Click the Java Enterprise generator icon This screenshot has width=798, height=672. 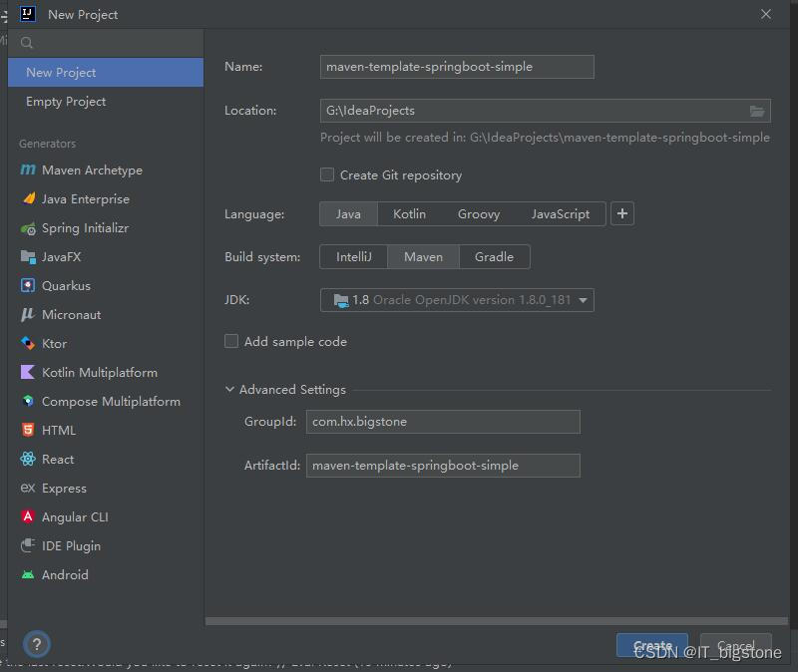coord(29,198)
